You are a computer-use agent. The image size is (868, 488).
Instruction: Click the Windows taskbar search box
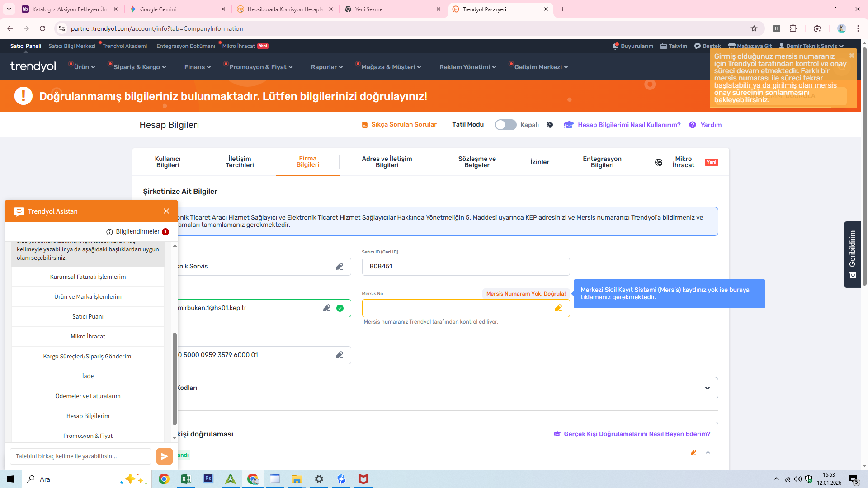86,479
